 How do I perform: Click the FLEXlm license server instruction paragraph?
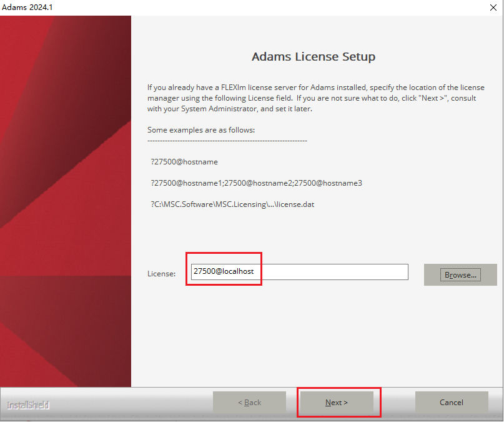pyautogui.click(x=316, y=98)
